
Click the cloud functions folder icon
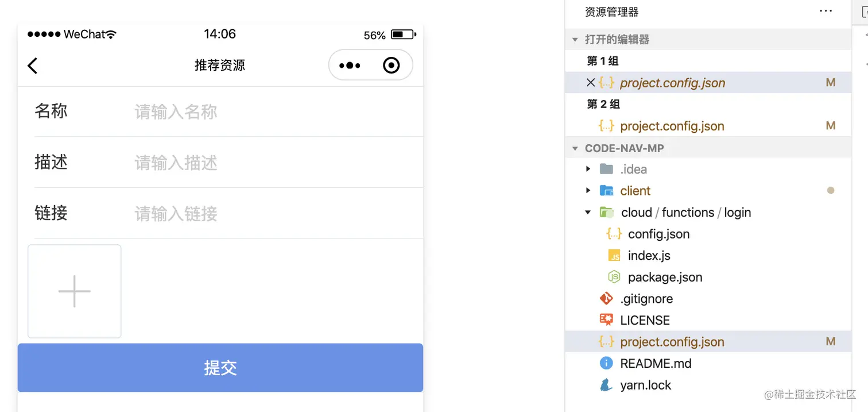607,213
